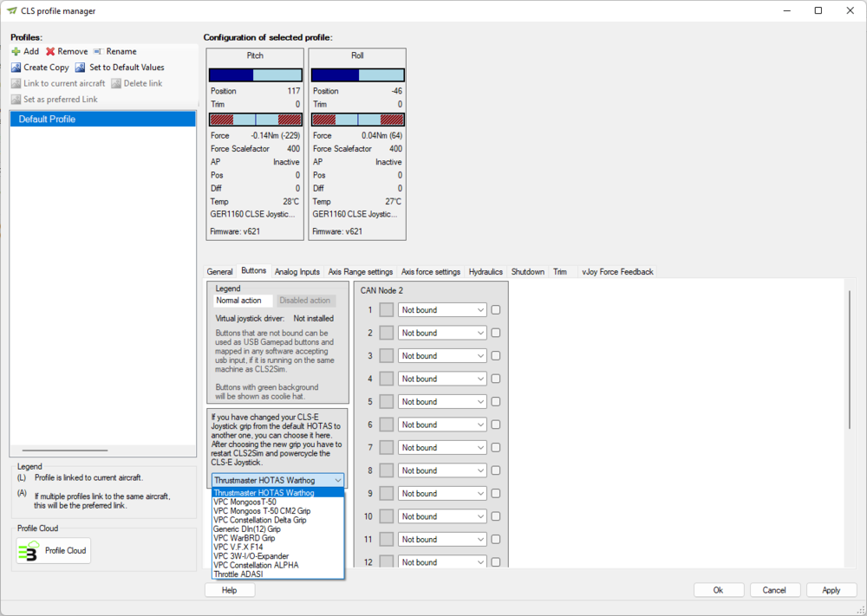This screenshot has width=867, height=616.
Task: Click button 4 gray indicator square
Action: click(387, 379)
